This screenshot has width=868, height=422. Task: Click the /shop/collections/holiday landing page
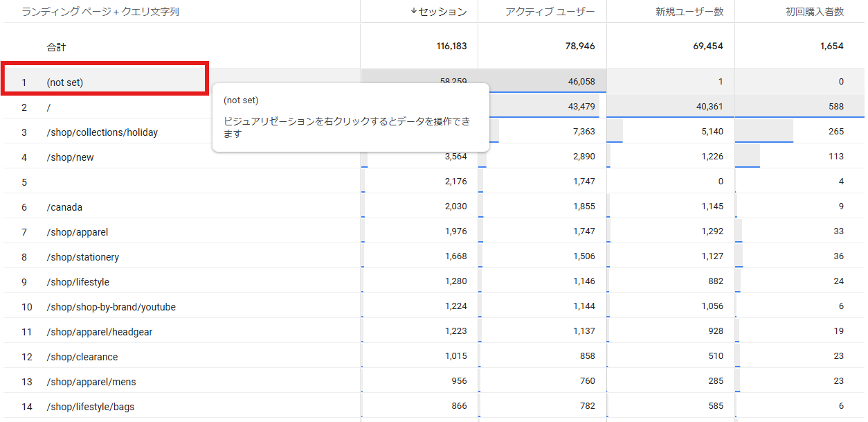(102, 132)
